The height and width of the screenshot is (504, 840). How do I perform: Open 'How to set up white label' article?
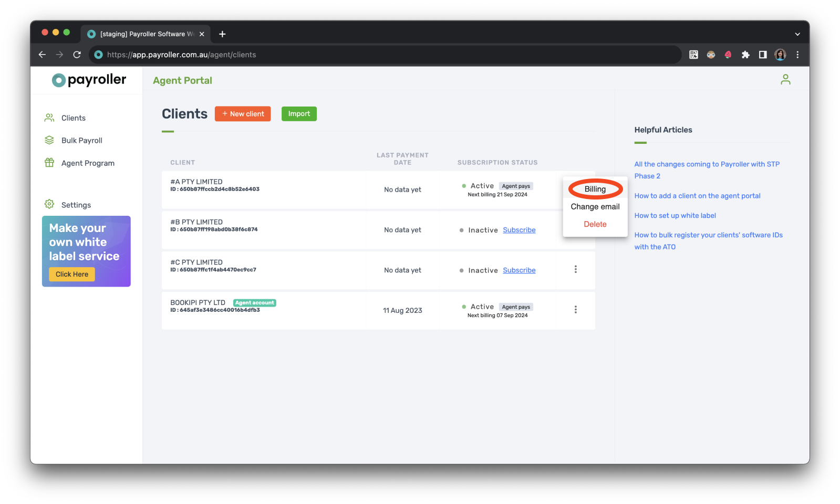675,216
